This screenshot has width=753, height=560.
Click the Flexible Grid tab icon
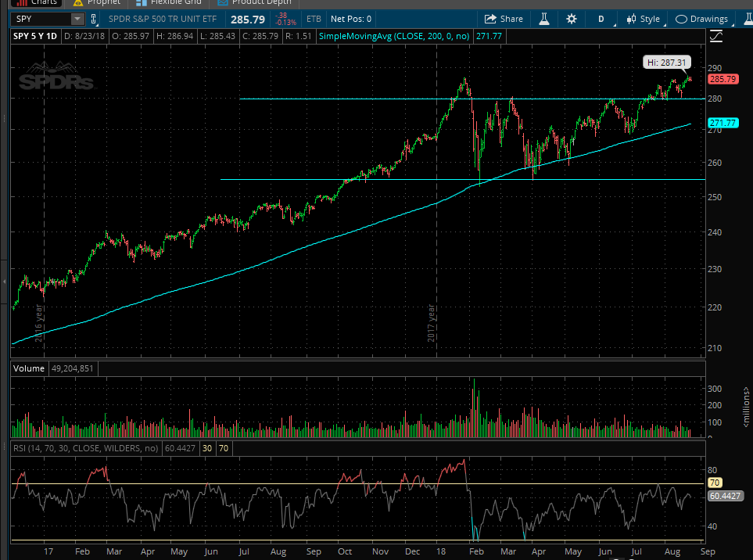pos(142,2)
